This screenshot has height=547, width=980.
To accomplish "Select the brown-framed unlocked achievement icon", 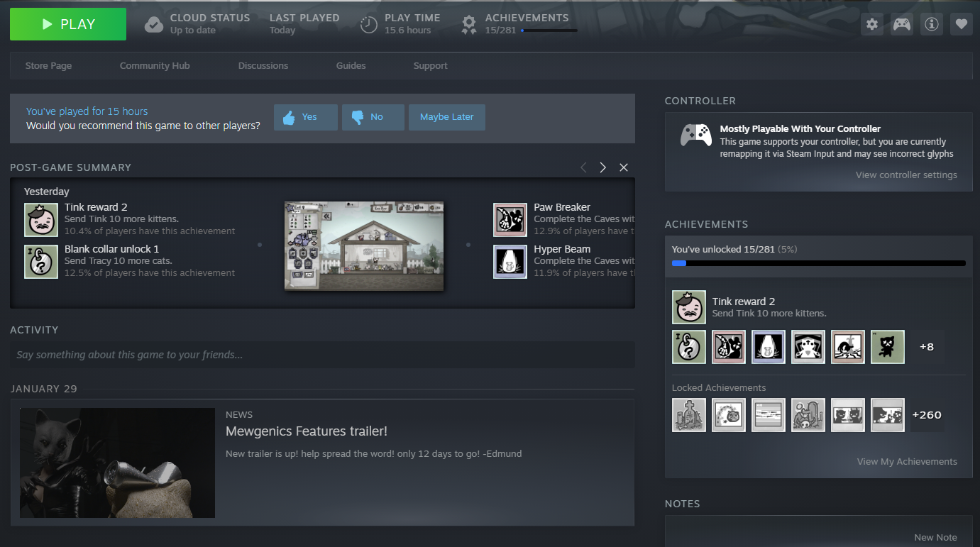I will coord(848,347).
